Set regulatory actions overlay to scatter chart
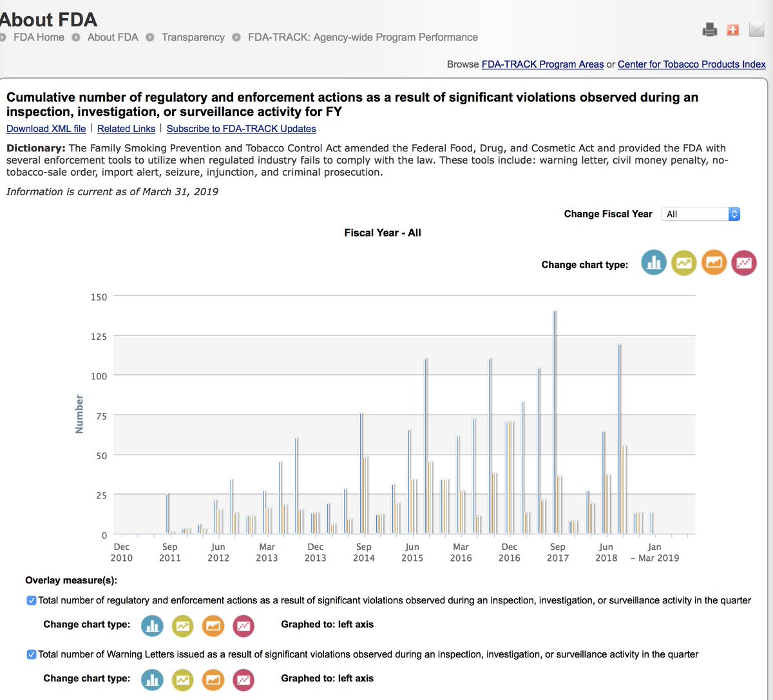Image resolution: width=773 pixels, height=700 pixels. 243,625
